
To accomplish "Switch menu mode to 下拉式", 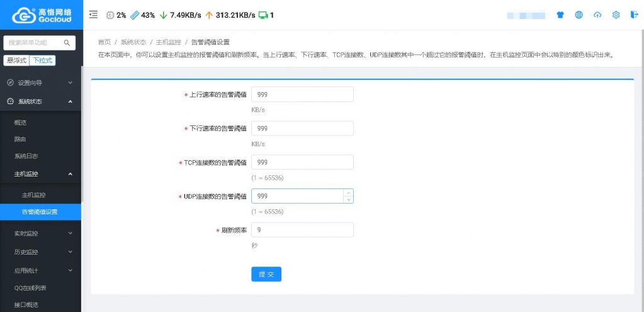I will coord(42,61).
